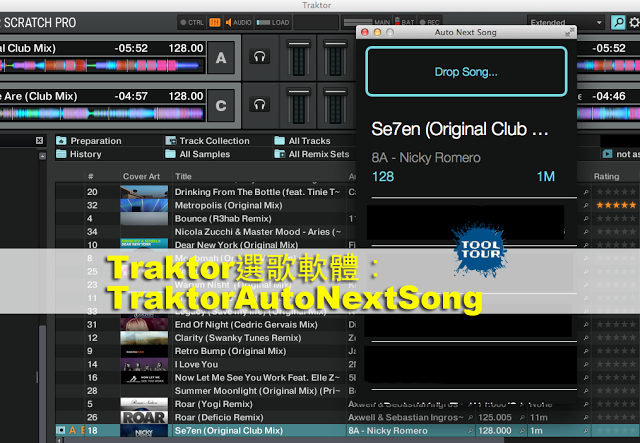Open the Extended layout dropdown
This screenshot has height=443, width=640.
pyautogui.click(x=565, y=22)
